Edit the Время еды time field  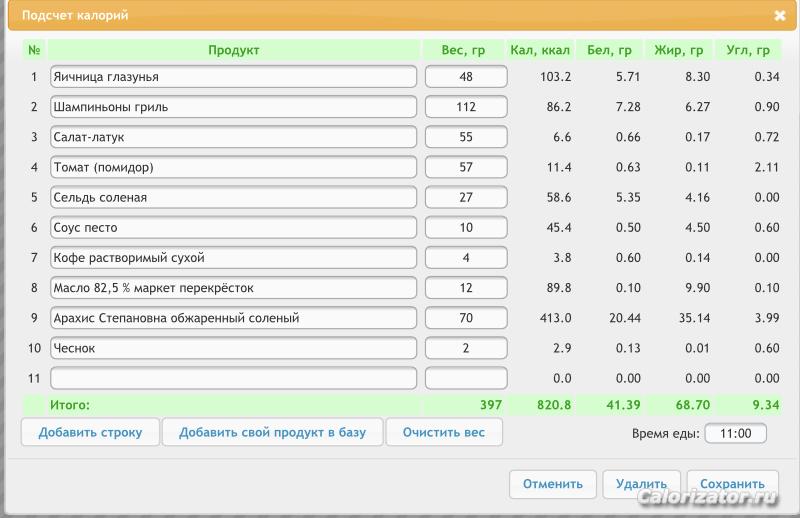735,433
